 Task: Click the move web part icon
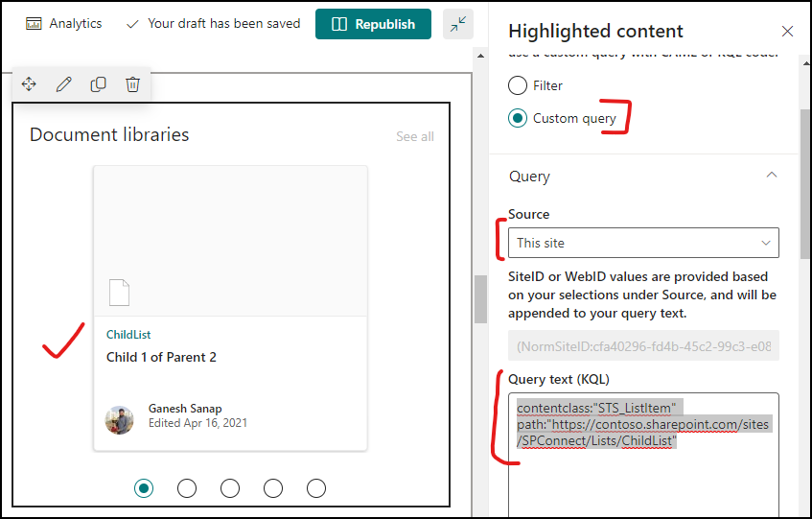[29, 83]
